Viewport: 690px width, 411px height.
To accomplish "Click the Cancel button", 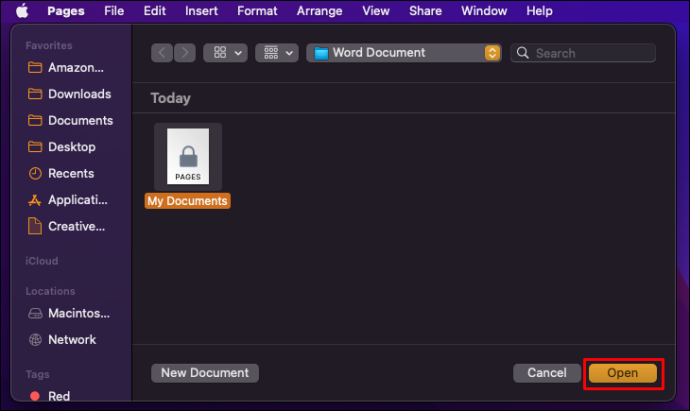I will point(547,373).
